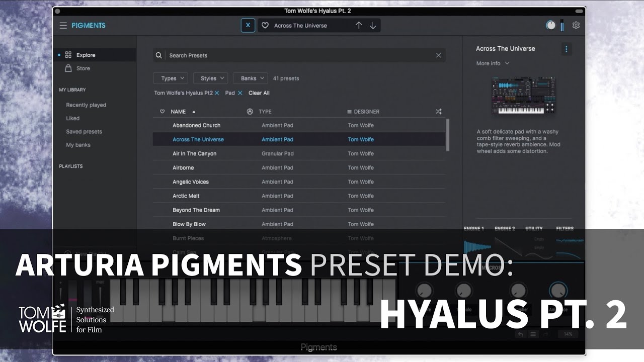Sort by liked heart column header
The image size is (644, 362).
(162, 112)
